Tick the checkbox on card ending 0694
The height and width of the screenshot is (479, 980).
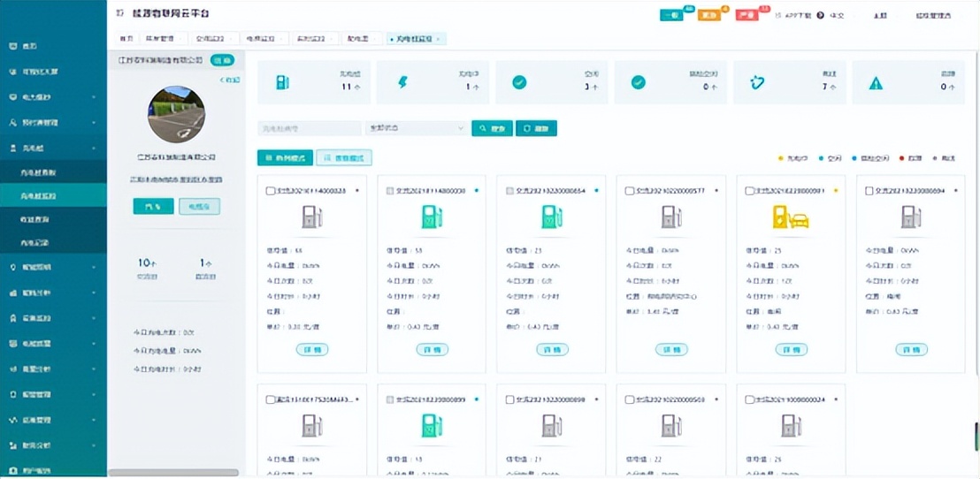tap(869, 191)
